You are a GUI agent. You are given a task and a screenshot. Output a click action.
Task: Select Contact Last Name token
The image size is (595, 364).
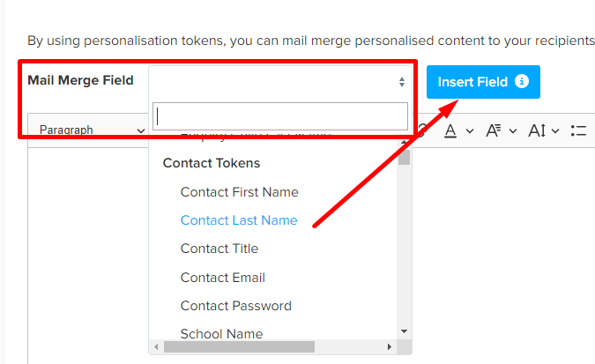click(239, 220)
